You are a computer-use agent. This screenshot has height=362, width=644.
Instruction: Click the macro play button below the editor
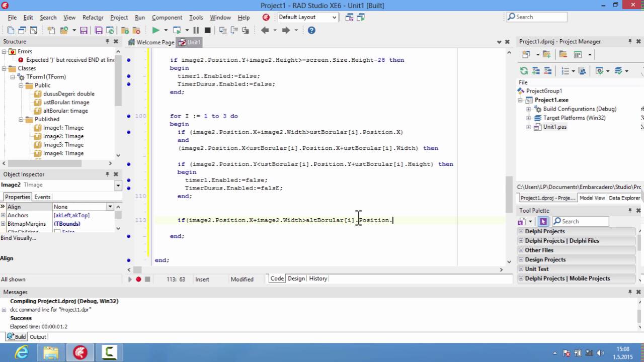click(x=130, y=279)
